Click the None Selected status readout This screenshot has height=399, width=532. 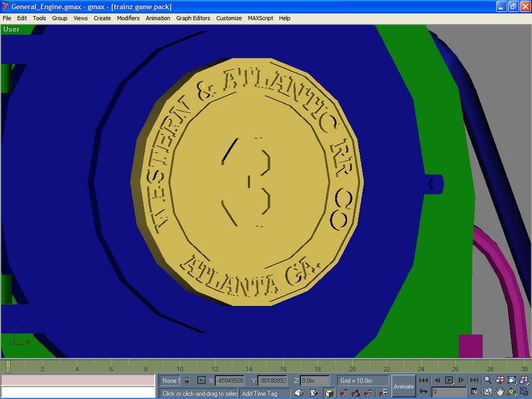[x=171, y=380]
